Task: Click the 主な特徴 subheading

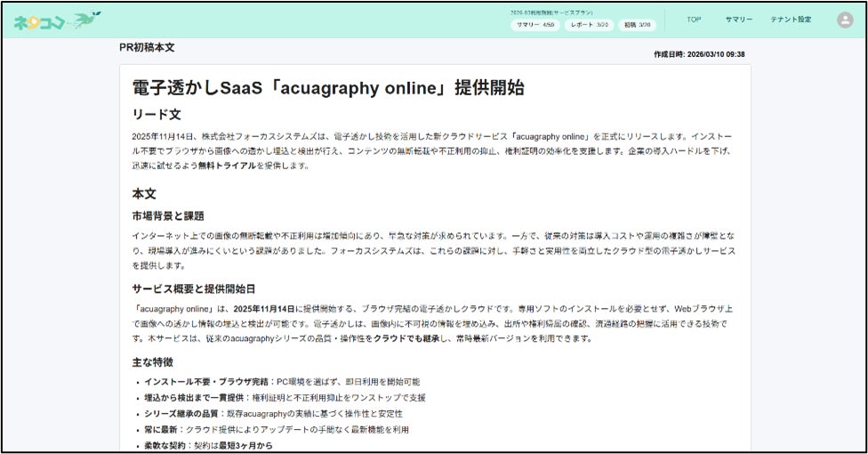Action: coord(152,362)
